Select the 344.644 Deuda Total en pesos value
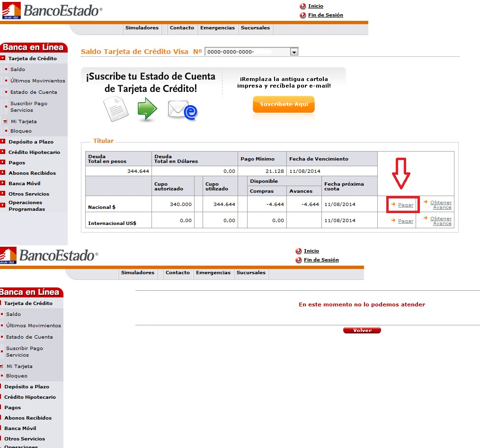Screen dimensions: 480x448 point(138,171)
